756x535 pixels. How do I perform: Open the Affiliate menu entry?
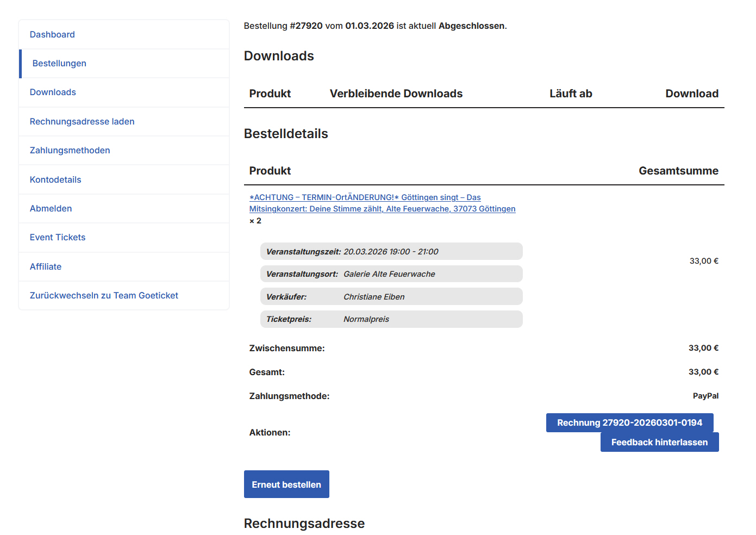click(x=46, y=267)
